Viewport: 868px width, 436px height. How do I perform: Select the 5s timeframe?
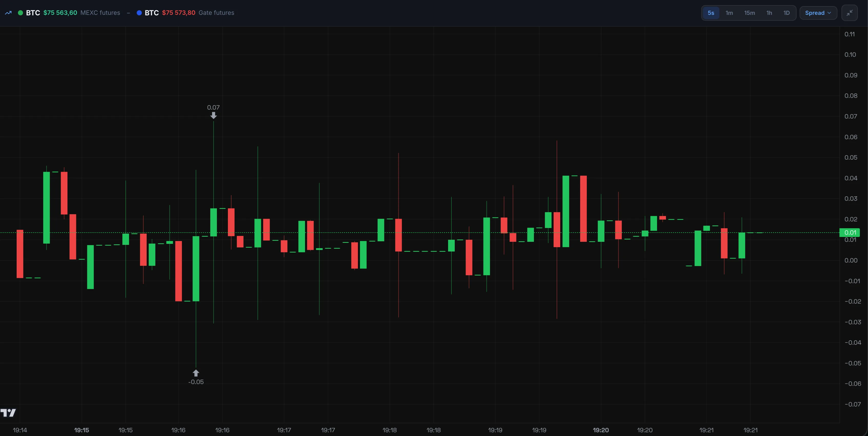click(711, 13)
